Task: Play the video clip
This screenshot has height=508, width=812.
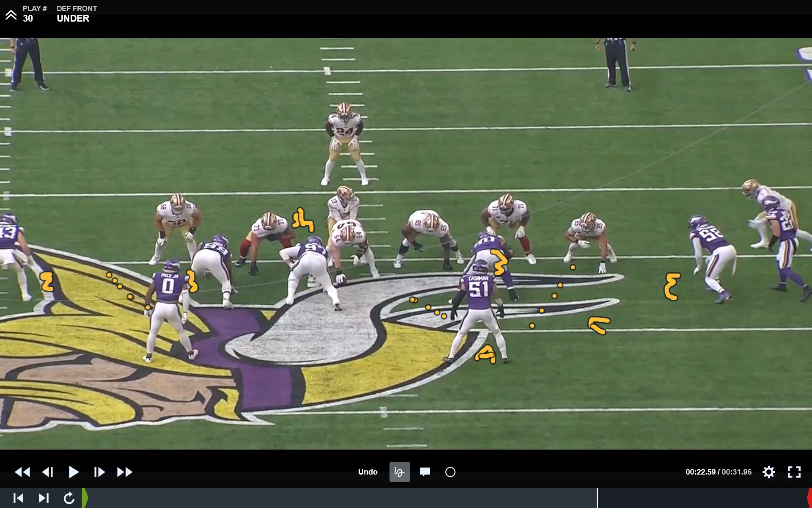Action: pos(74,472)
